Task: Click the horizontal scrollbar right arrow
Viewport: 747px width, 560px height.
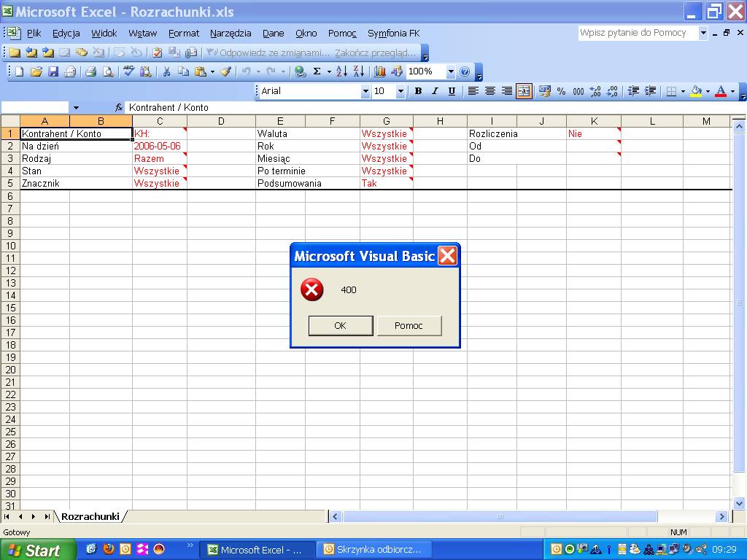Action: click(721, 516)
